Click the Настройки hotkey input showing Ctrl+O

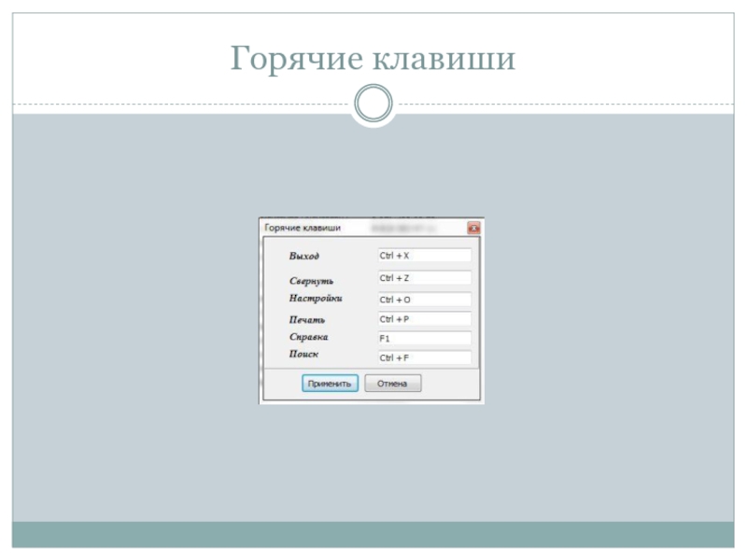pos(424,300)
